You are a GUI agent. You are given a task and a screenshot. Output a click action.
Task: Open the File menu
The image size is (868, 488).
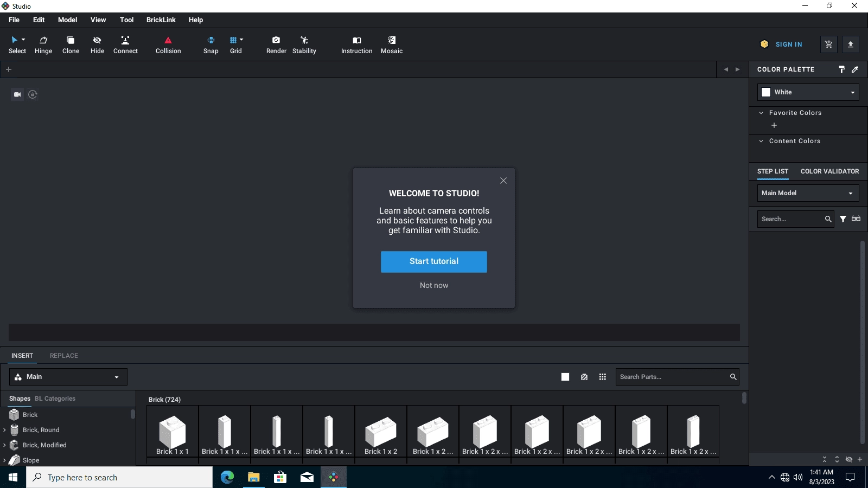click(x=14, y=20)
